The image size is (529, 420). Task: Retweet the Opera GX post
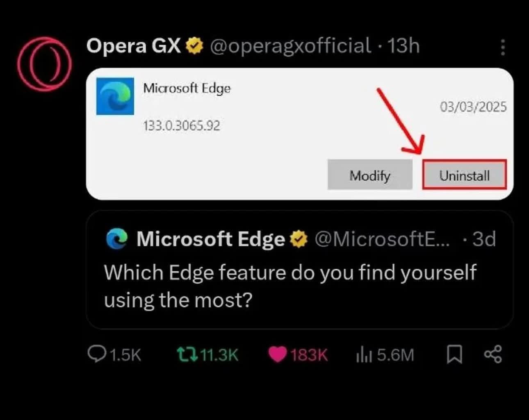187,354
